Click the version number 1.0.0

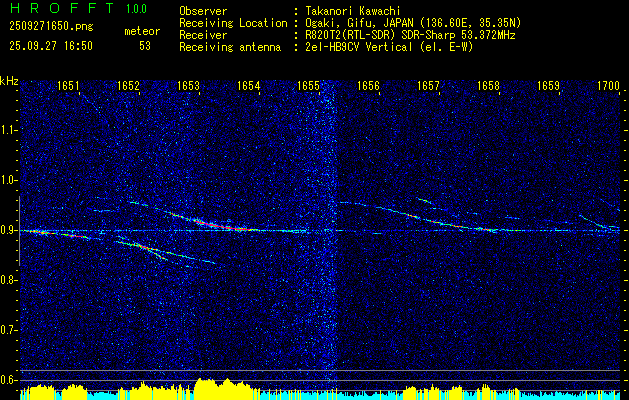click(136, 9)
